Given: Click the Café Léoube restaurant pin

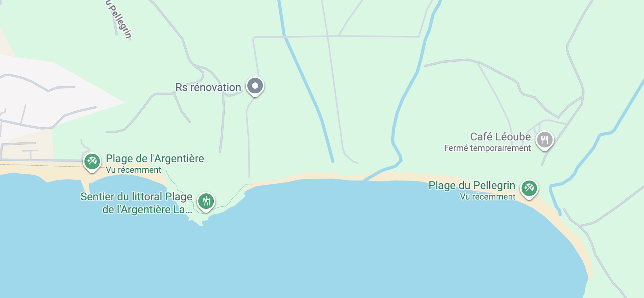Looking at the screenshot, I should pos(545,140).
